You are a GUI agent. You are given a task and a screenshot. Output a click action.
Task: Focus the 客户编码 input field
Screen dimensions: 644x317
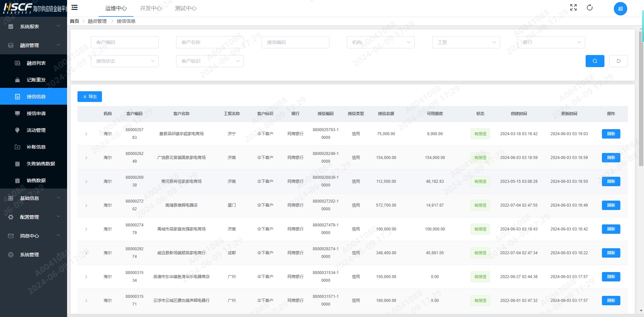pos(125,42)
